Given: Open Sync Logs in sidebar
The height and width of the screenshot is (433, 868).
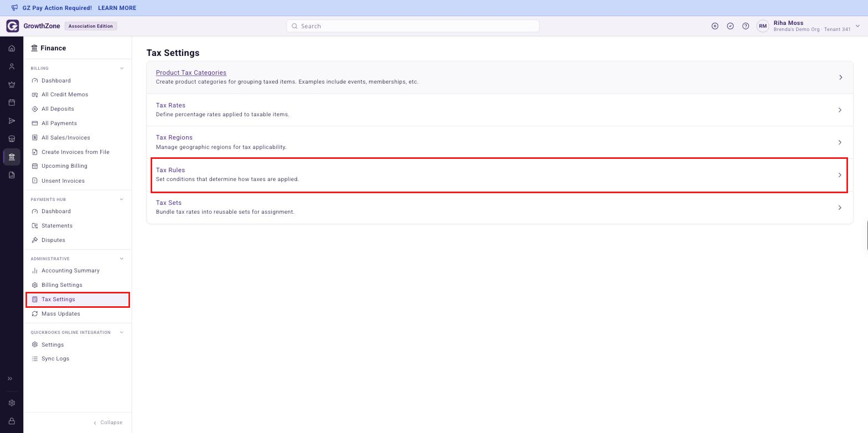Looking at the screenshot, I should pyautogui.click(x=55, y=359).
